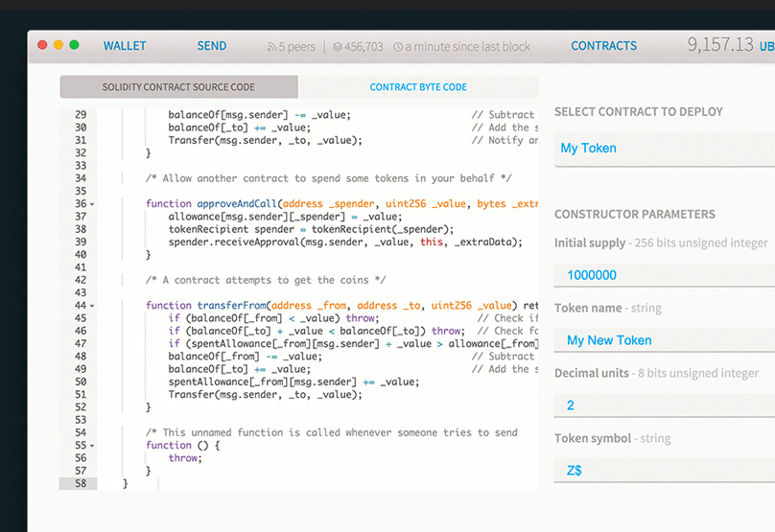The width and height of the screenshot is (775, 532).
Task: Click the 'throw;' statement on line 56
Action: [x=185, y=458]
